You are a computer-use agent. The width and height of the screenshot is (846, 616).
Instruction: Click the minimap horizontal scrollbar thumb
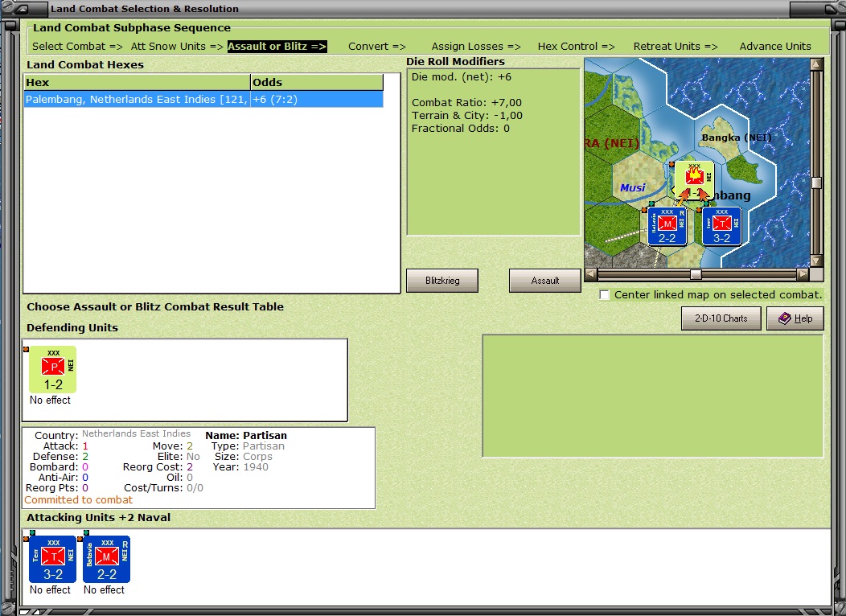pos(696,274)
